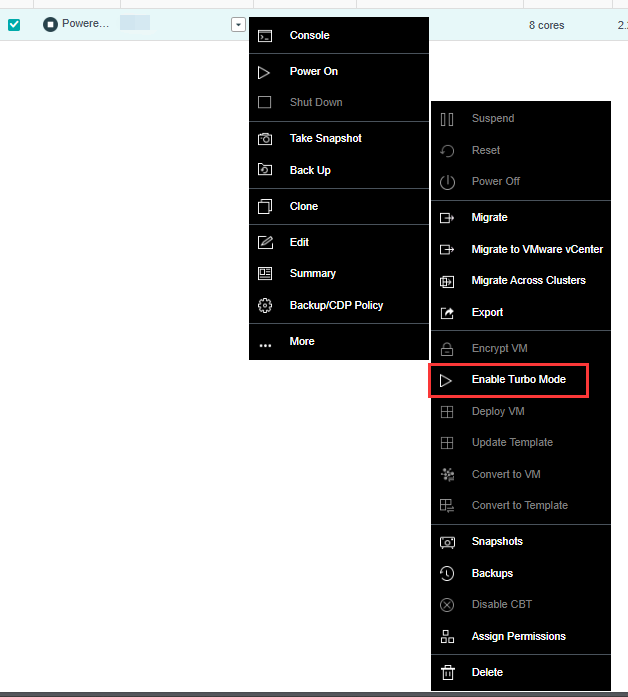Select Migrate to VMware vCenter
This screenshot has height=697, width=628.
click(536, 249)
